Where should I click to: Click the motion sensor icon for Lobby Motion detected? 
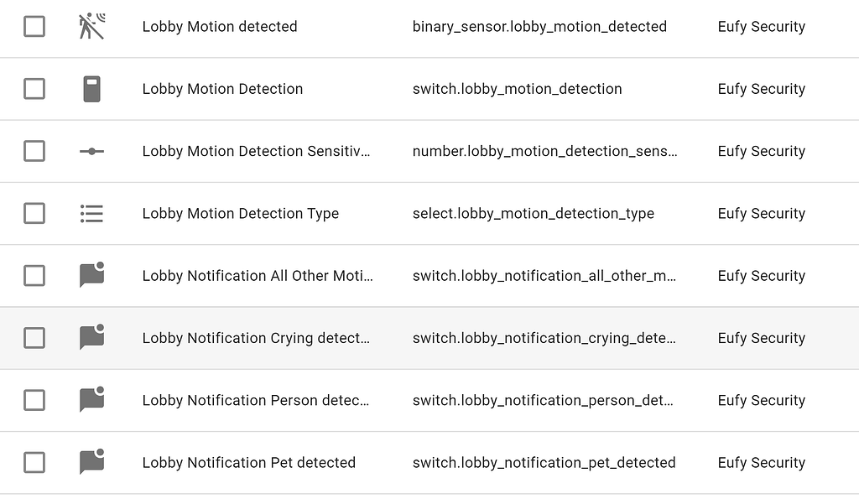91,26
